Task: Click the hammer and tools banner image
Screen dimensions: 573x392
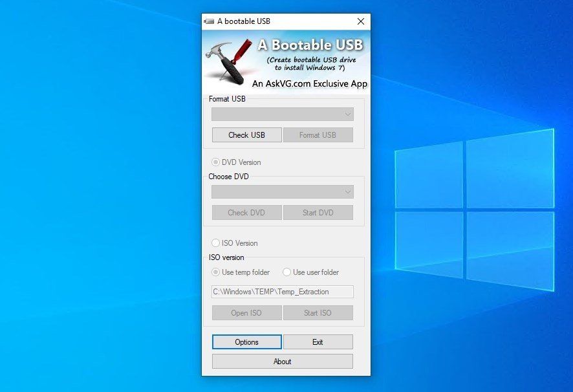Action: [x=228, y=62]
